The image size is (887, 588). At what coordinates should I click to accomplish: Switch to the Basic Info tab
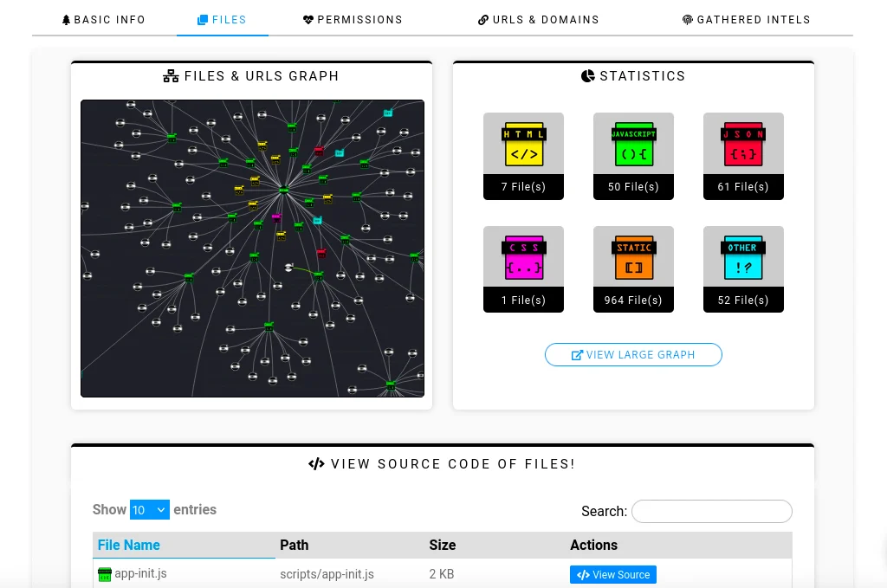[104, 20]
